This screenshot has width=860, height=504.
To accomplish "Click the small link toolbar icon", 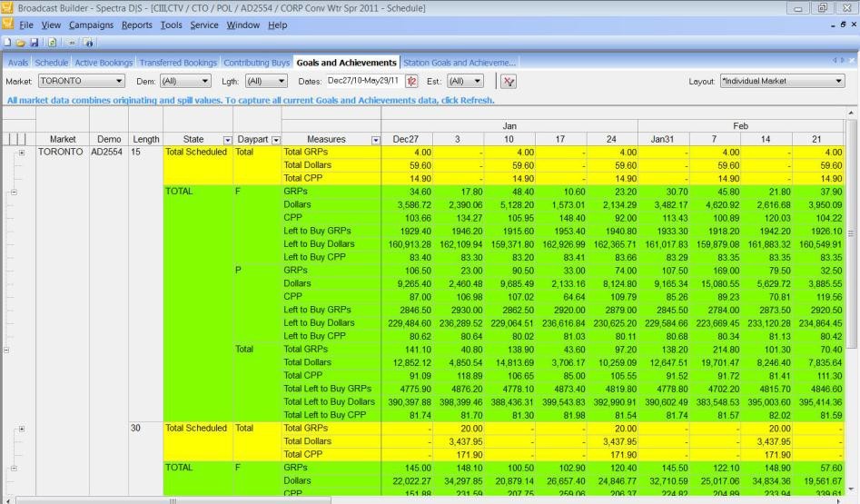I will (x=72, y=43).
